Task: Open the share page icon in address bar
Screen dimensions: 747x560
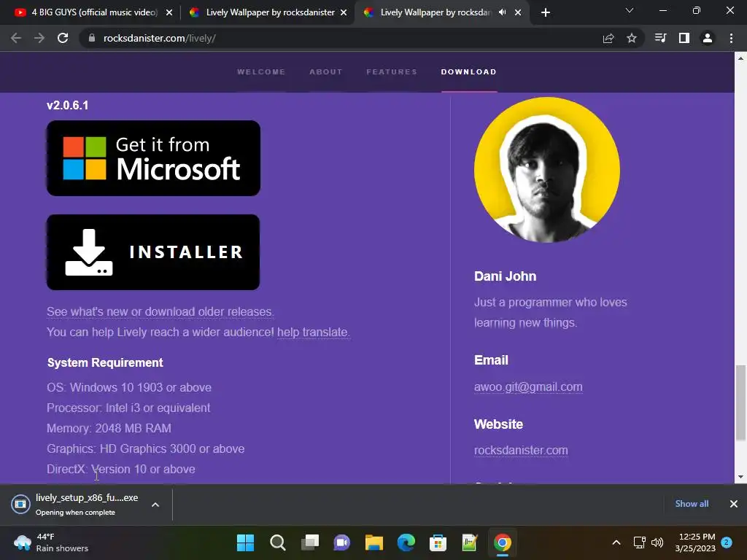Action: click(x=608, y=38)
